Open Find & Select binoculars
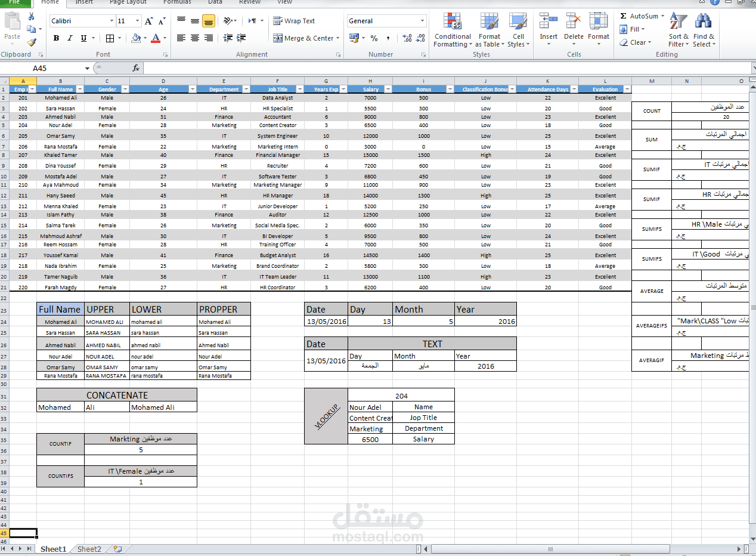756x556 pixels. pos(704,30)
